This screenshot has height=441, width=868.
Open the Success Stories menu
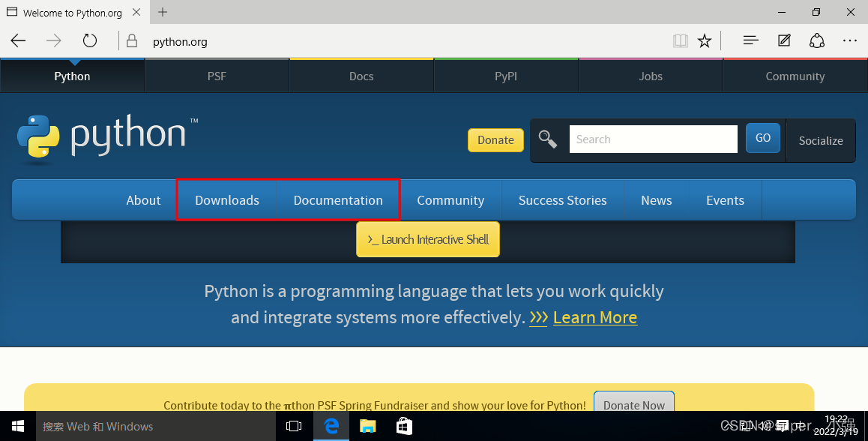[x=562, y=200]
